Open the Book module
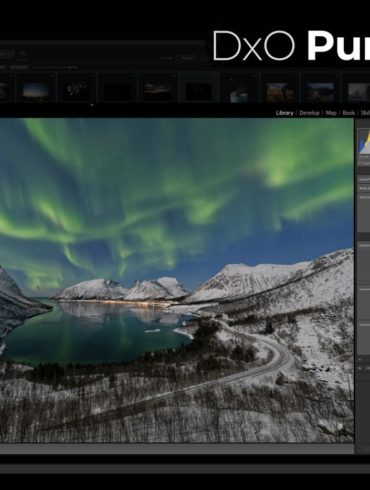The height and width of the screenshot is (490, 370). [x=348, y=113]
